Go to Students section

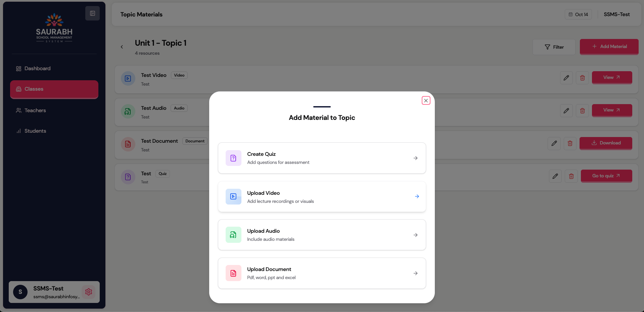click(35, 131)
